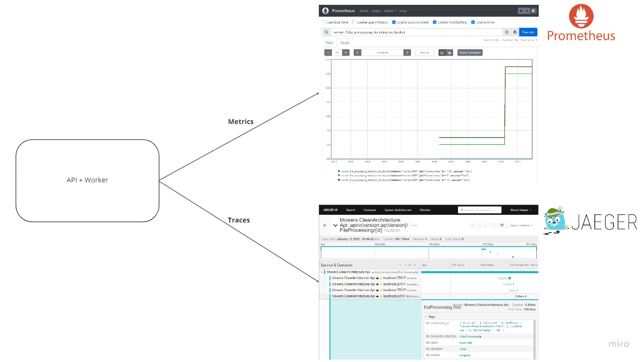
Task: Click the Find field in trace header
Action: [x=439, y=225]
